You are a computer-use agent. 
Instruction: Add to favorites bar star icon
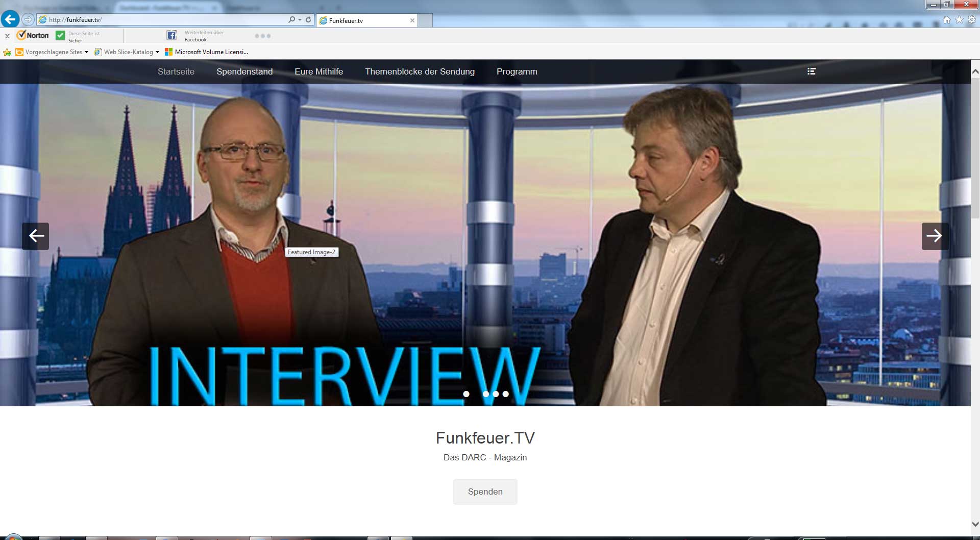7,52
